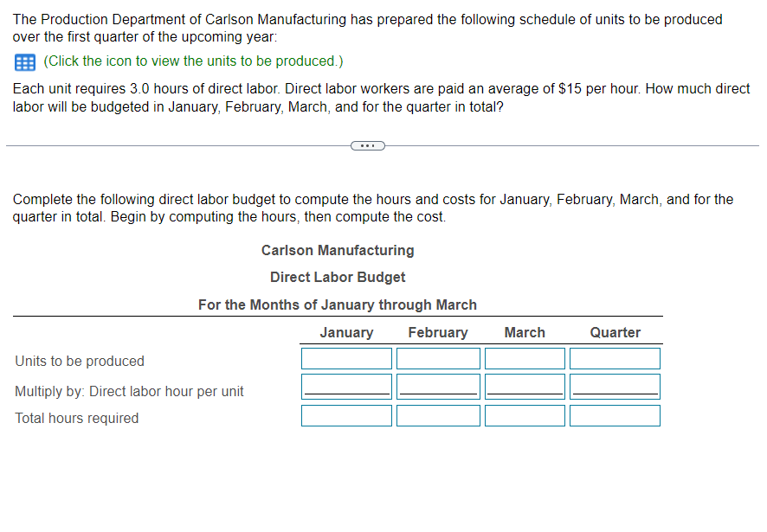Click the January column header

click(x=346, y=333)
